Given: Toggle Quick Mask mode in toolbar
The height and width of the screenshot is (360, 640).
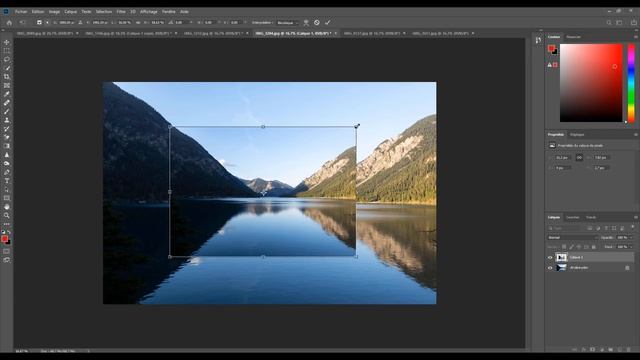Looking at the screenshot, I should click(x=7, y=251).
